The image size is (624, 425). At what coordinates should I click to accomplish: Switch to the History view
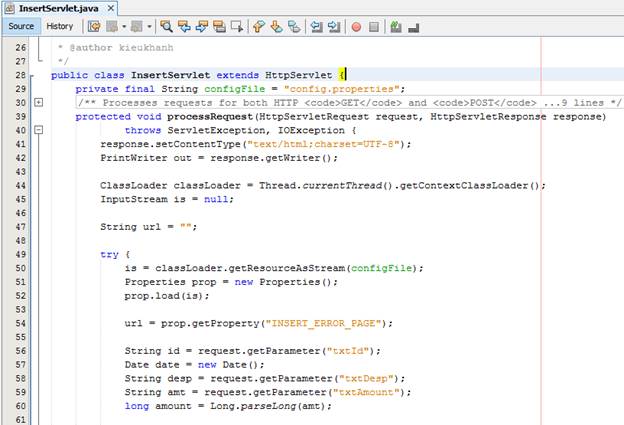point(60,26)
